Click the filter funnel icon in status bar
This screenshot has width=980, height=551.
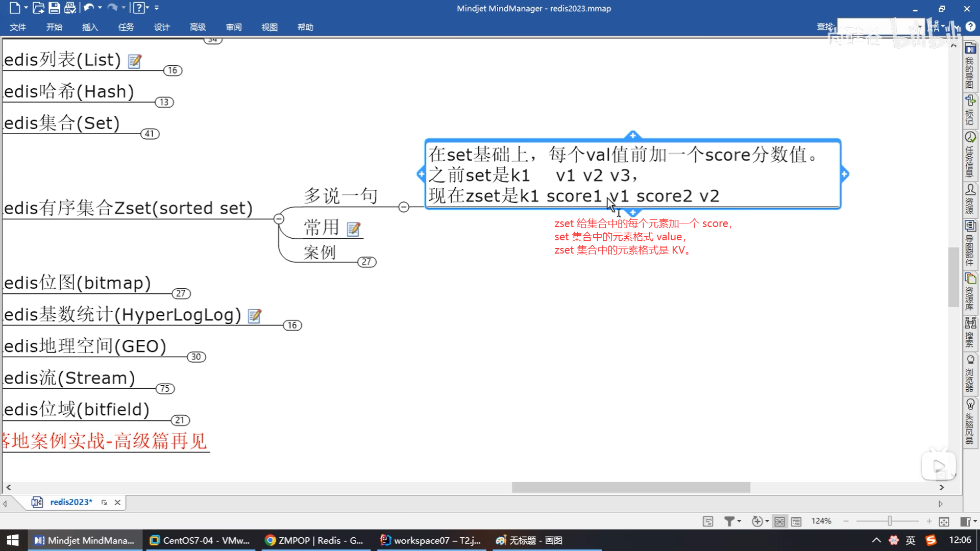729,521
